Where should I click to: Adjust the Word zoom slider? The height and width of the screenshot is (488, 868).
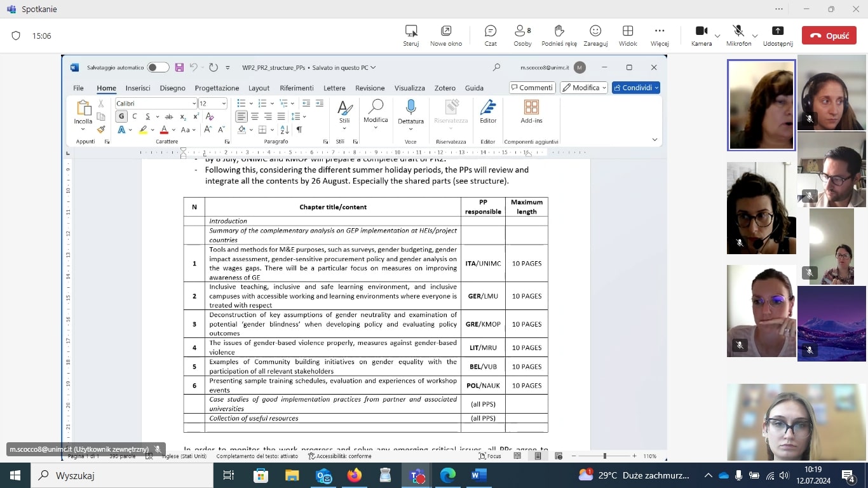click(x=604, y=456)
